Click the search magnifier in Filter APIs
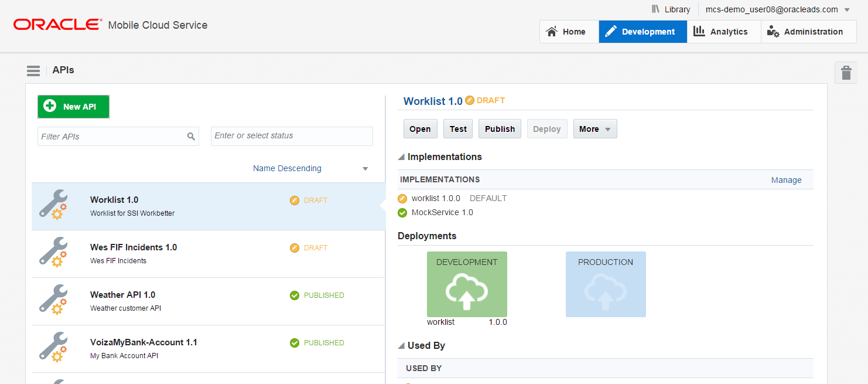 (191, 137)
